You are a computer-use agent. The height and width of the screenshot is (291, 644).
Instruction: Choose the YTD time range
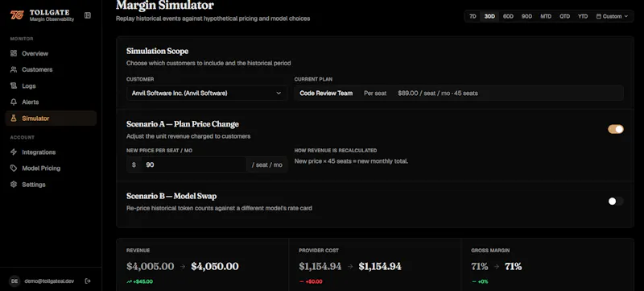point(583,16)
